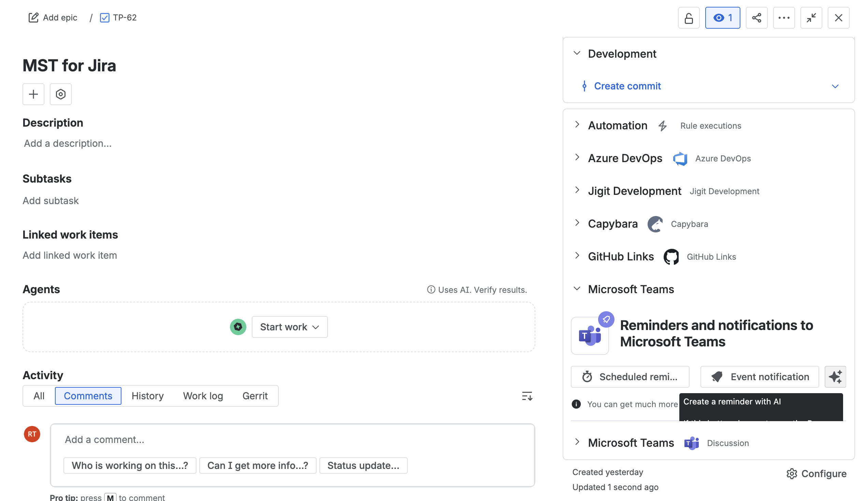
Task: Switch to the Work log tab
Action: [x=203, y=396]
